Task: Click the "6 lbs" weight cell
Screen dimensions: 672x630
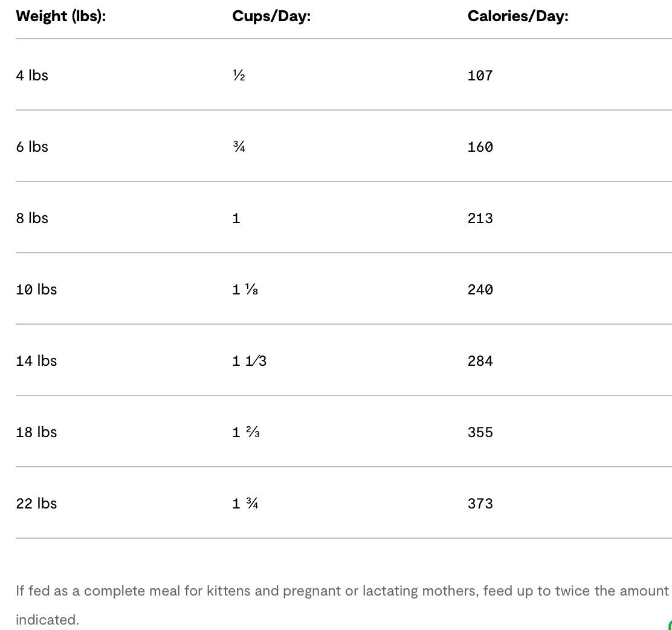Action: tap(32, 147)
